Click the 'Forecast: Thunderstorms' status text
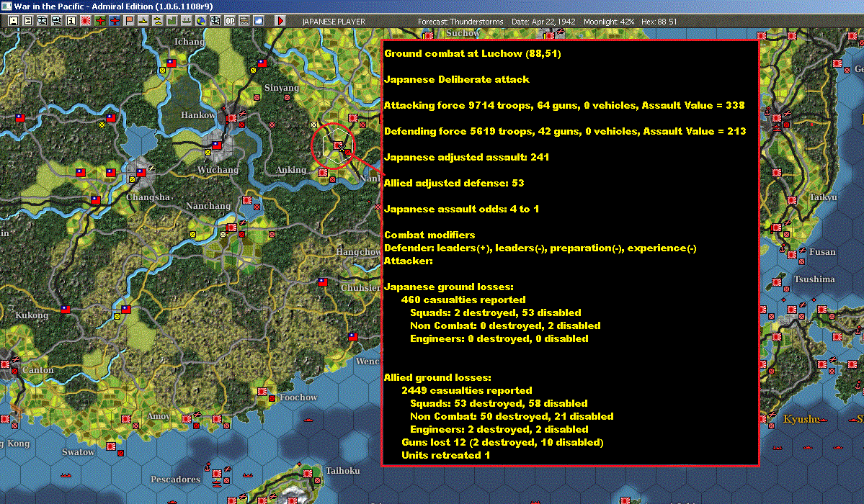This screenshot has width=864, height=504. point(460,22)
